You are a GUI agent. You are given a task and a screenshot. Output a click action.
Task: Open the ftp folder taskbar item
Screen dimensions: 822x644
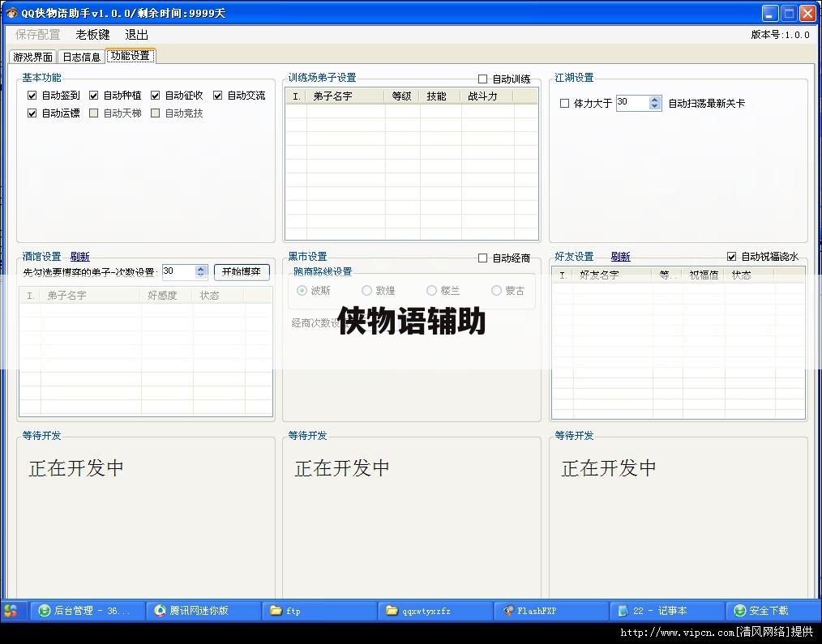click(319, 611)
